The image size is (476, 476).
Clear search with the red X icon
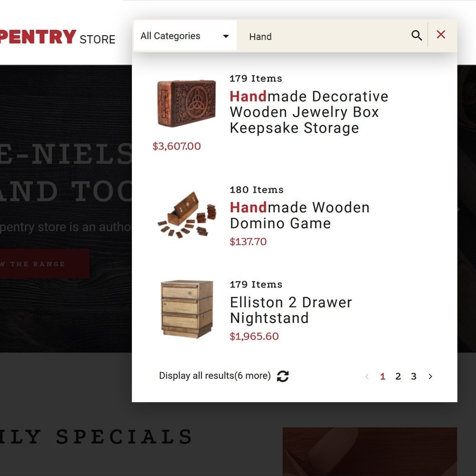[441, 35]
